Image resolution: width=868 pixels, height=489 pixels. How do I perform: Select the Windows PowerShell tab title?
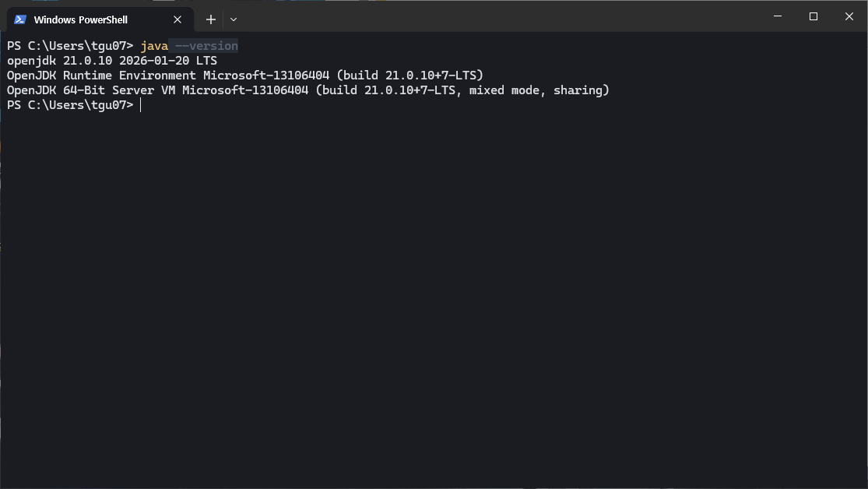coord(80,19)
